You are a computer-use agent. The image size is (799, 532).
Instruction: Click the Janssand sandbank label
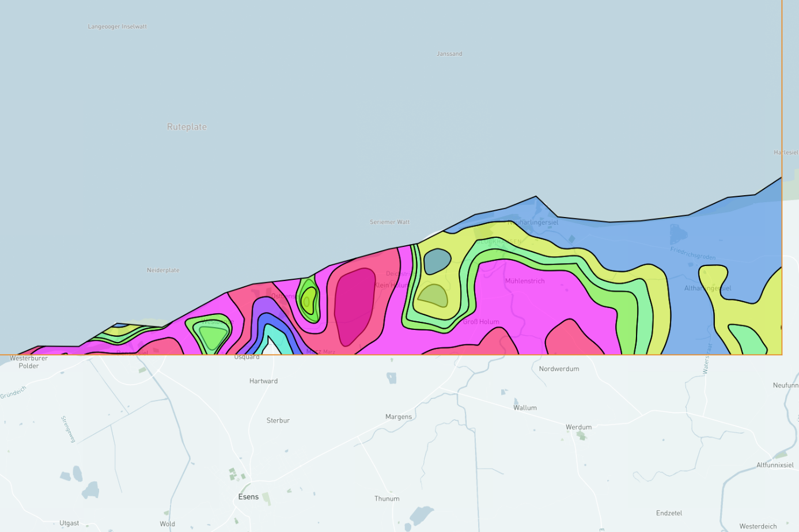(449, 54)
